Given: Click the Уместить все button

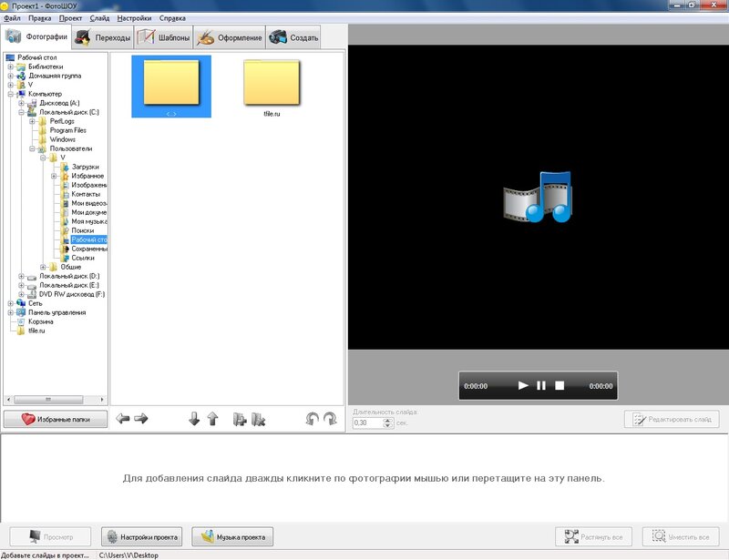Looking at the screenshot, I should click(681, 536).
